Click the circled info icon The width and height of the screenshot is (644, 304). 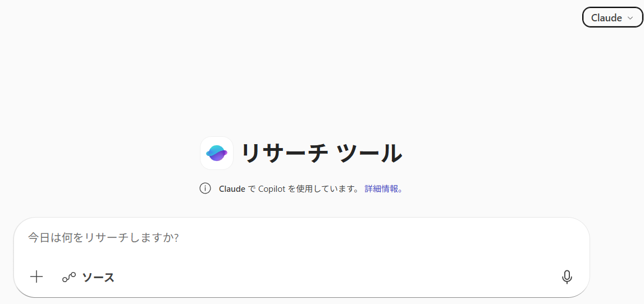[205, 188]
